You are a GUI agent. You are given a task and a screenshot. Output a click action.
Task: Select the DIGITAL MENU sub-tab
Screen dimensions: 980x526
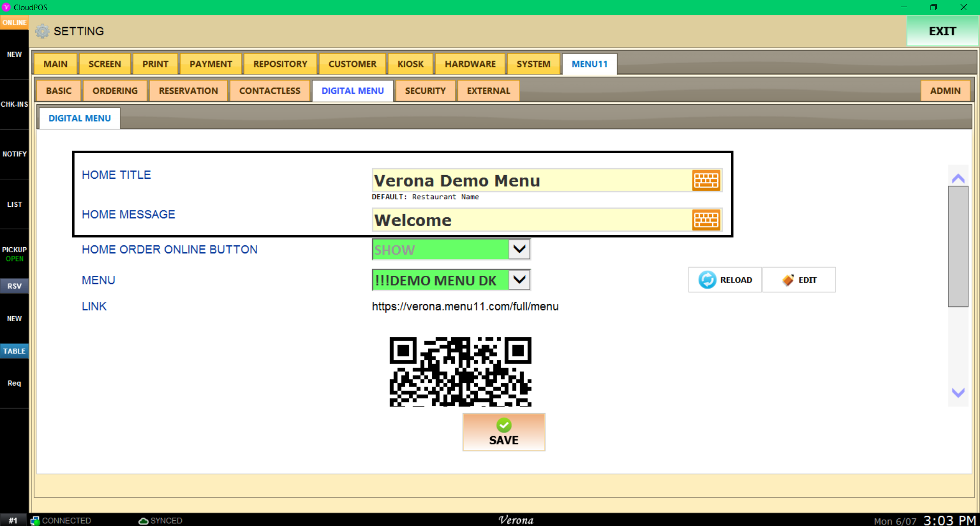[353, 91]
